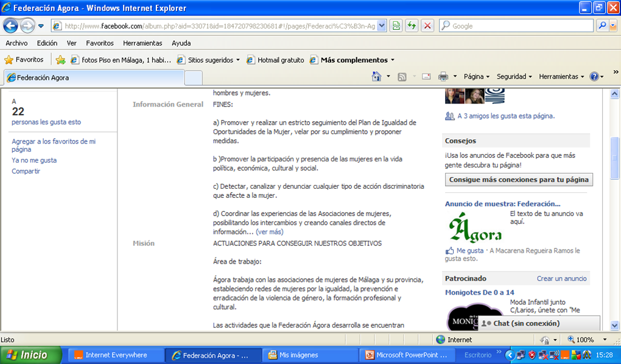
Task: Open the search provider dropdown arrow
Action: click(x=612, y=26)
